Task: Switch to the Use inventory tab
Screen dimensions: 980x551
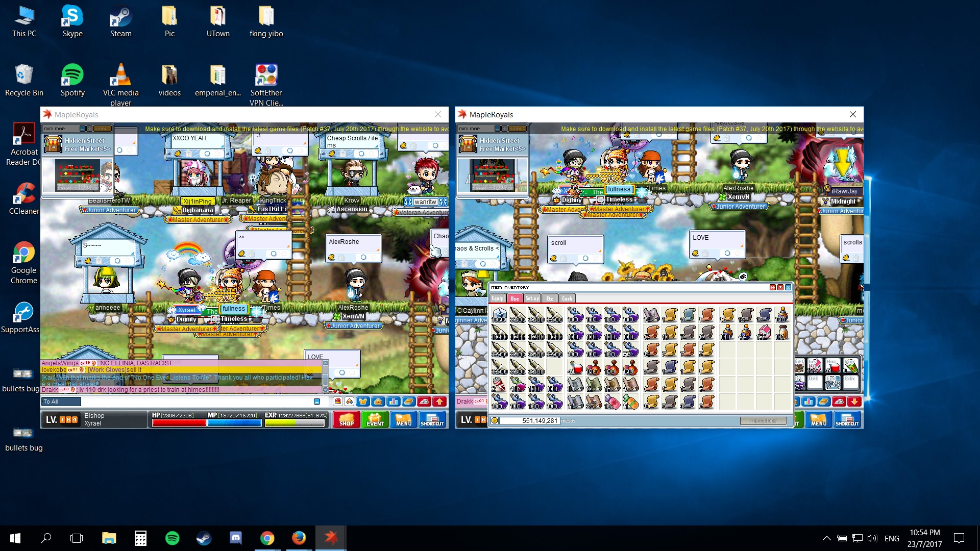Action: 514,298
